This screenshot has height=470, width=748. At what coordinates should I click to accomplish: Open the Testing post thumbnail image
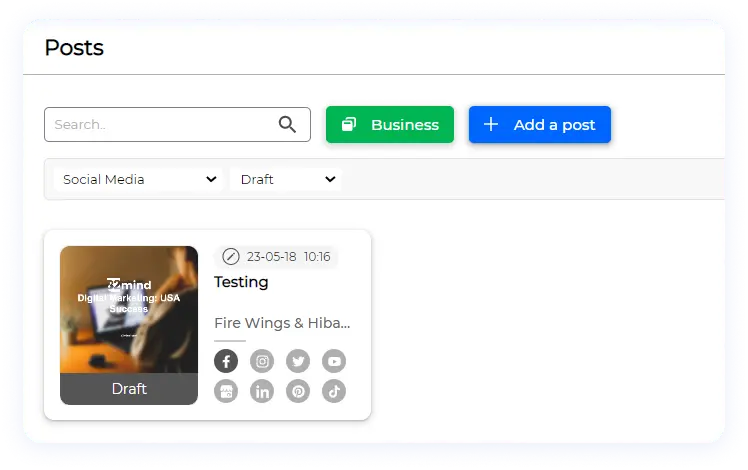point(129,310)
